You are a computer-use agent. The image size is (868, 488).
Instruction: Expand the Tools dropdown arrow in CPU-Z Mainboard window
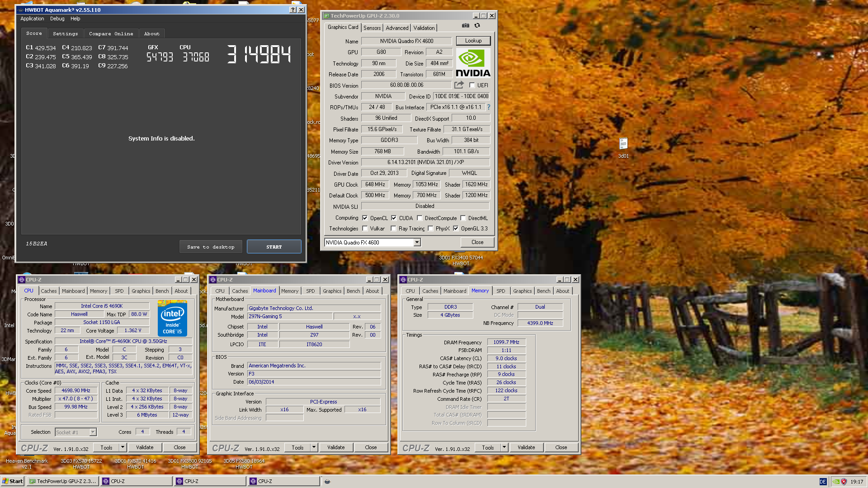314,448
